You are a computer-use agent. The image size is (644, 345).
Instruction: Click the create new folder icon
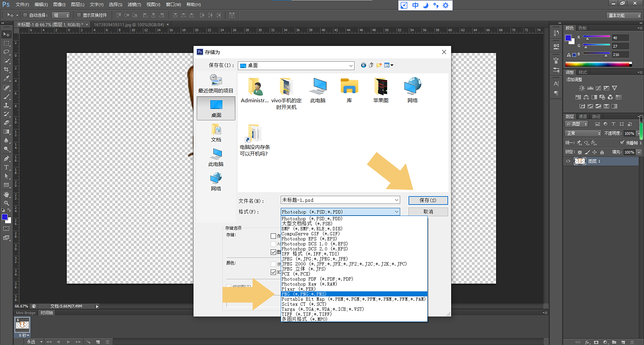click(x=379, y=65)
